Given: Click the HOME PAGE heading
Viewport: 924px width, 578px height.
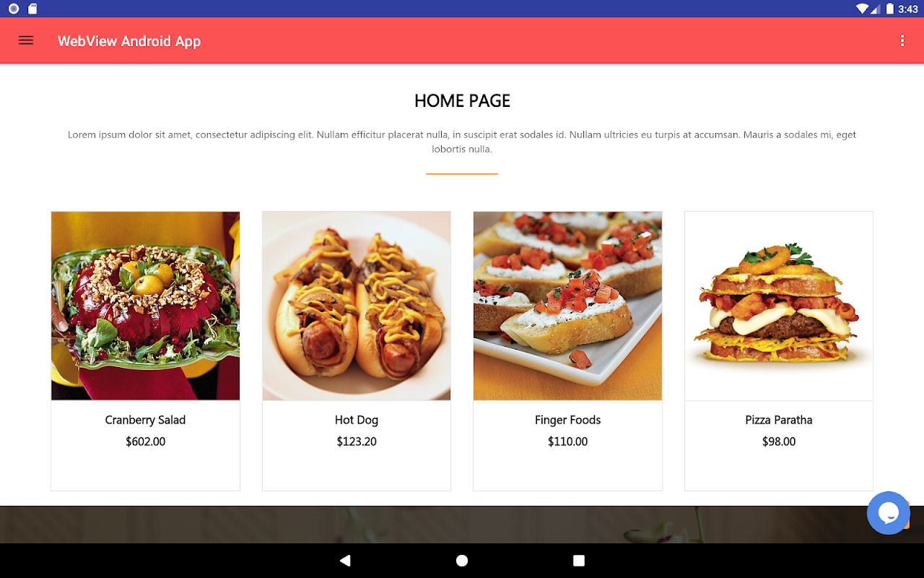Looking at the screenshot, I should (462, 101).
